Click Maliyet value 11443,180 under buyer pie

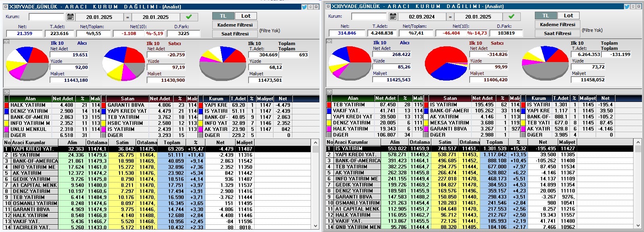tap(69, 80)
